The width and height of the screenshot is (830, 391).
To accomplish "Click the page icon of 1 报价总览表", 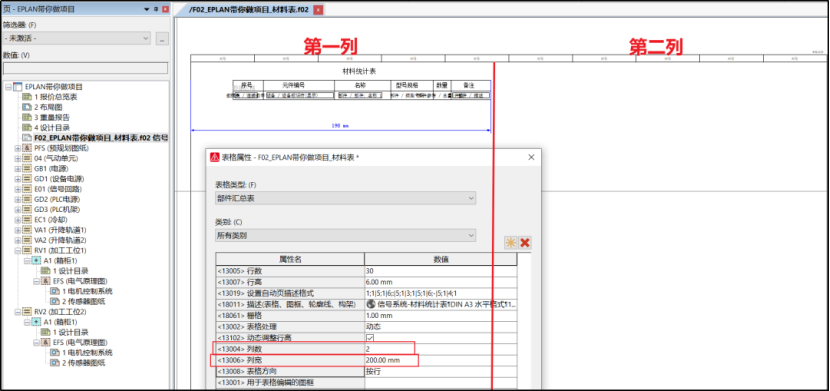I will (27, 97).
